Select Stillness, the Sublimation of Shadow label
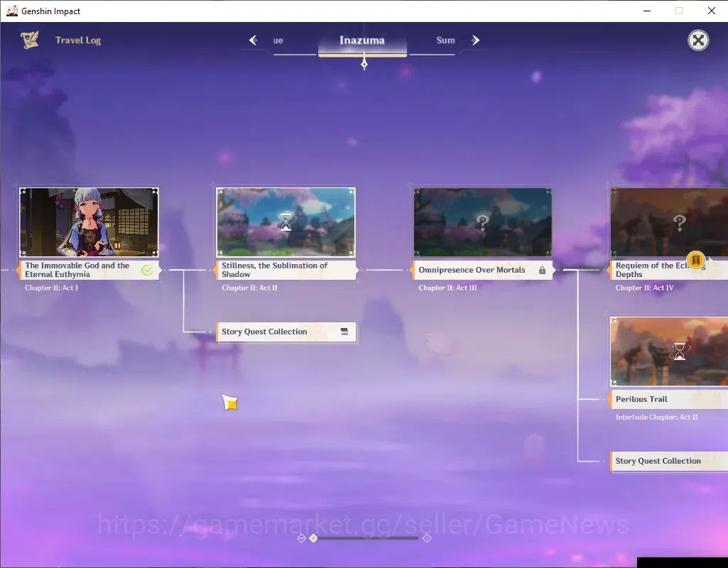Image resolution: width=728 pixels, height=568 pixels. [286, 270]
